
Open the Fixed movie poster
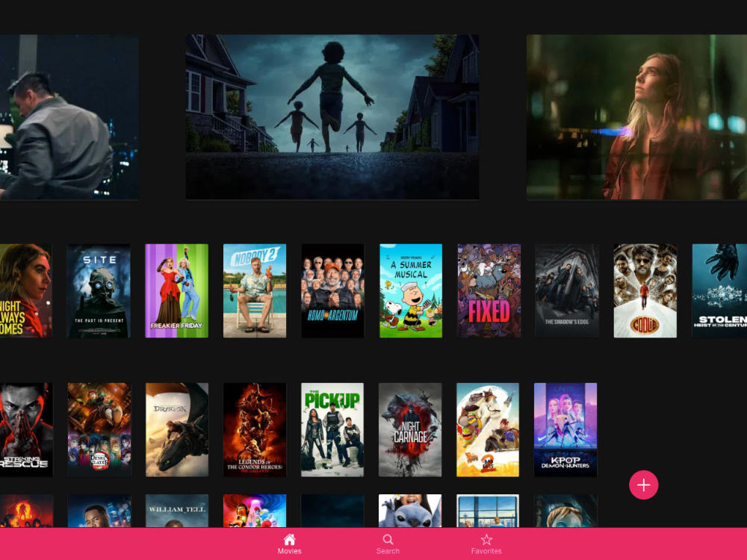[x=489, y=291]
